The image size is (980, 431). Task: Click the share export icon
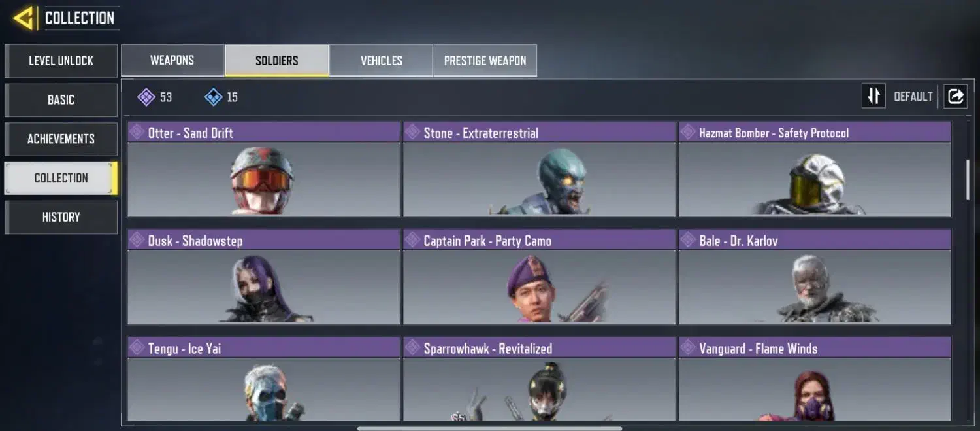[x=955, y=96]
